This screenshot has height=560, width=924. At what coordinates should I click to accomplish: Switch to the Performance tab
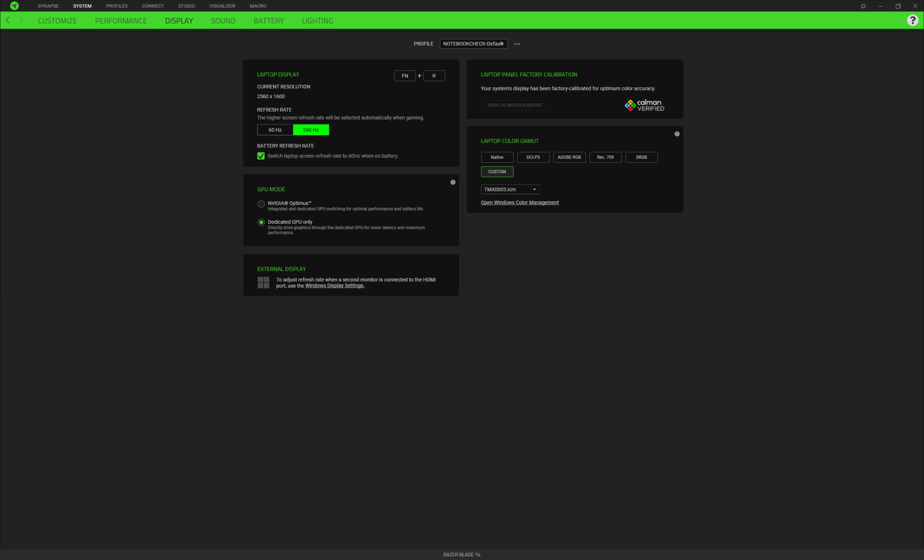121,21
